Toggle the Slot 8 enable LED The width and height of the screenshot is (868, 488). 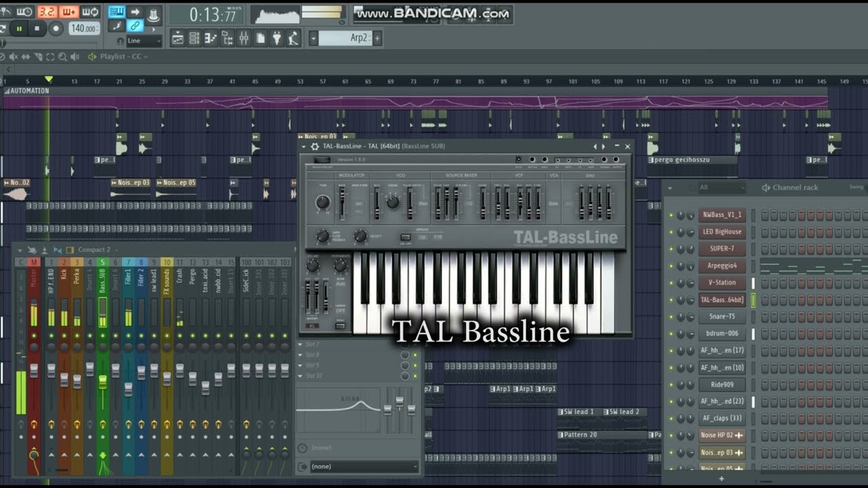[415, 355]
